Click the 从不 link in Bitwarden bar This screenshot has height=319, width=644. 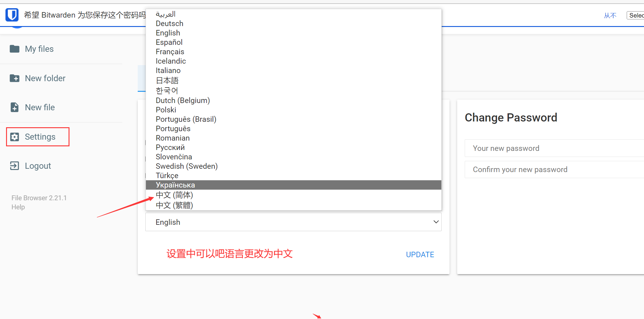coord(610,15)
